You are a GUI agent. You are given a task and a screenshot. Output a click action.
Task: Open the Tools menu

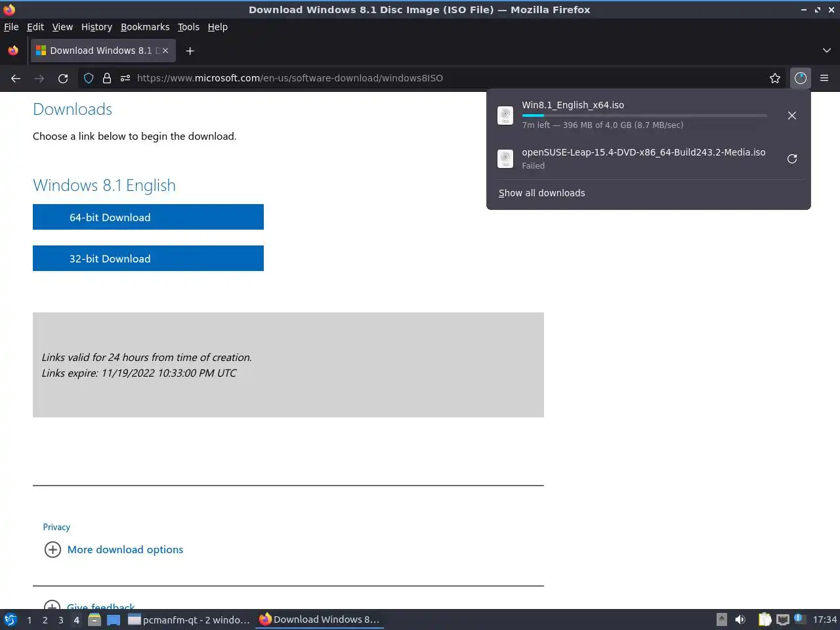click(x=188, y=27)
